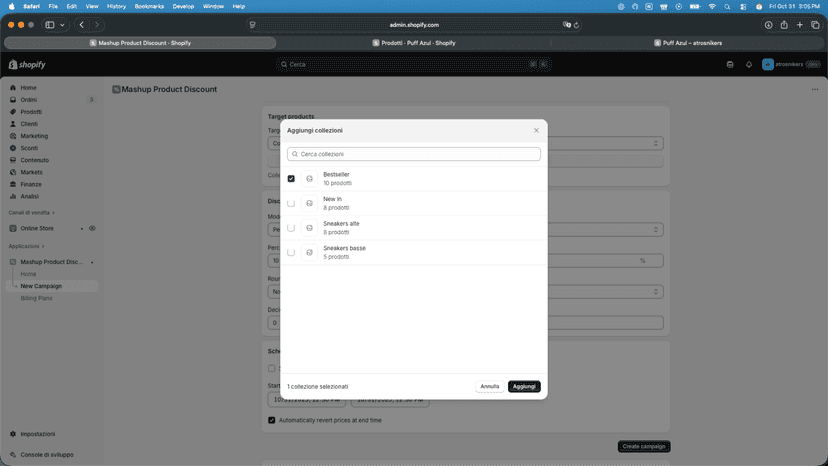Open the page three-dots menu
828x466 pixels.
[x=815, y=89]
